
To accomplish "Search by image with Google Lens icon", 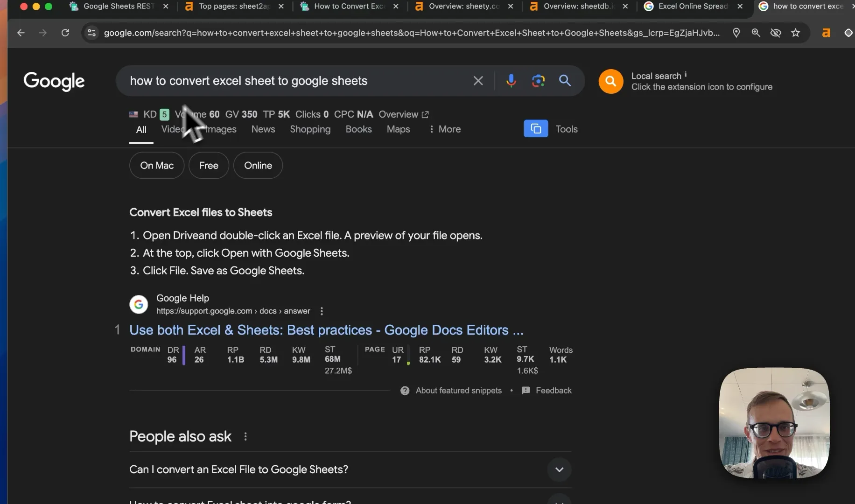I will click(538, 81).
